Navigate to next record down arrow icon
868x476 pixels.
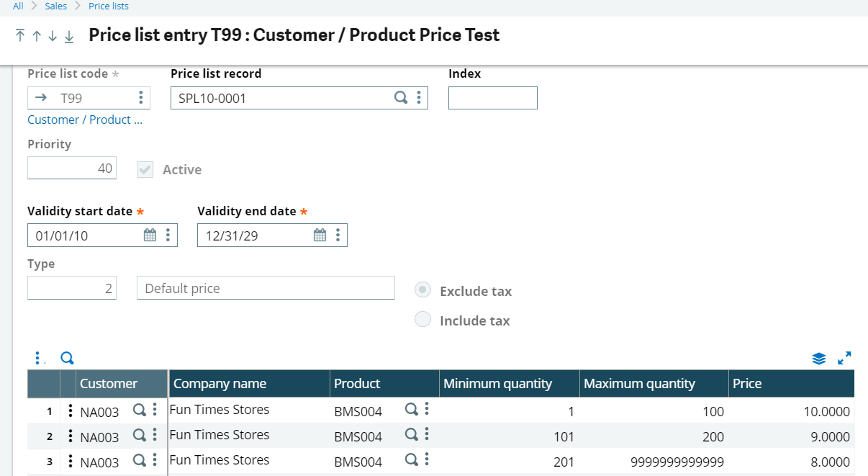coord(51,35)
